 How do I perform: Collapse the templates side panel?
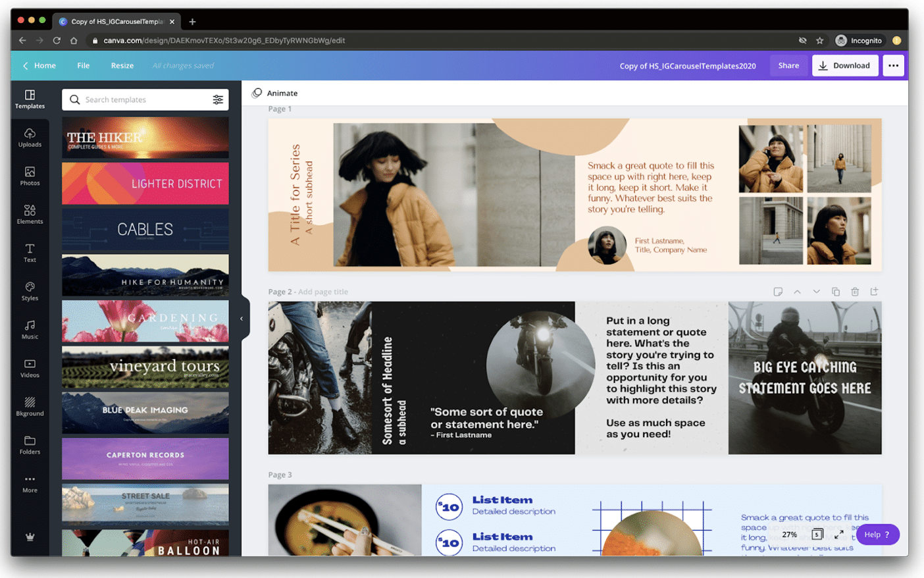click(x=242, y=319)
